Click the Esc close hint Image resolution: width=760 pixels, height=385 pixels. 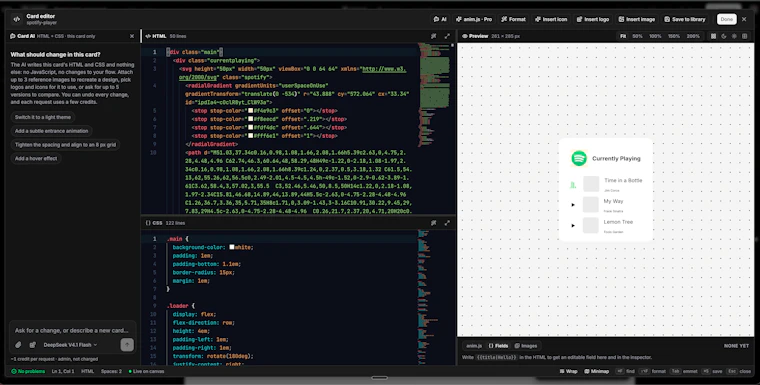pos(739,371)
